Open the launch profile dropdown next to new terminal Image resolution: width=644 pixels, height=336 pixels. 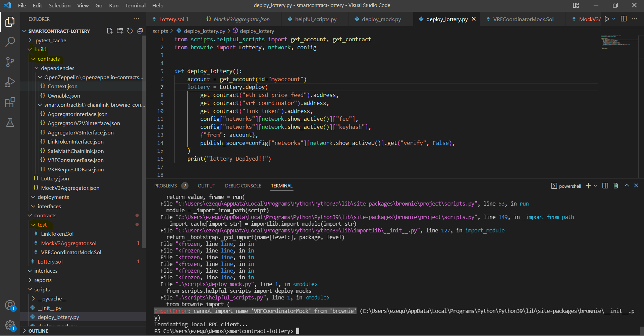pos(596,186)
